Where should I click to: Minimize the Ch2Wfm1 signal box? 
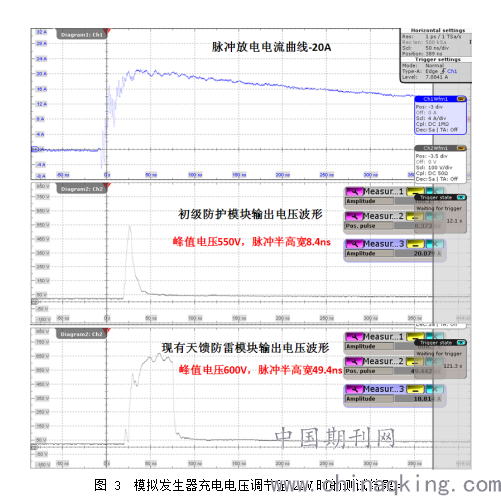point(461,148)
